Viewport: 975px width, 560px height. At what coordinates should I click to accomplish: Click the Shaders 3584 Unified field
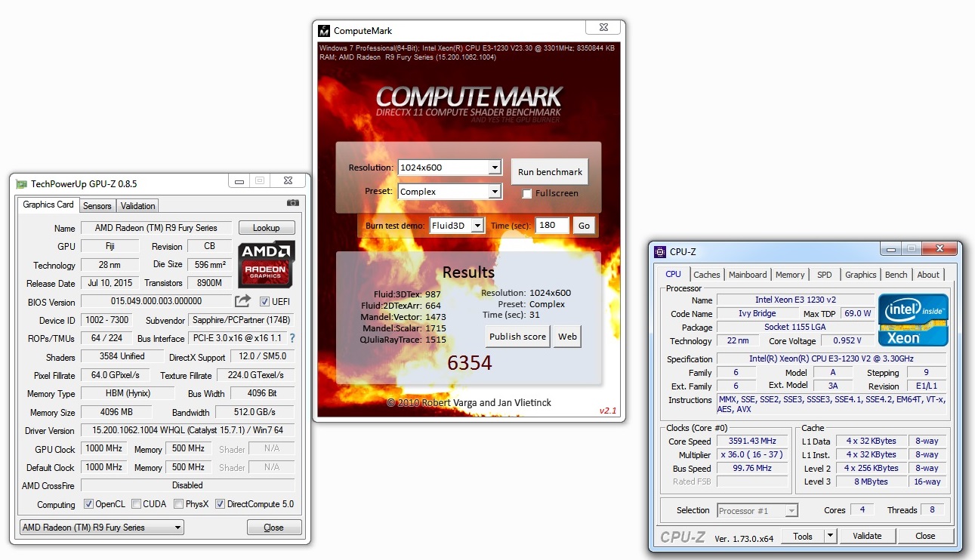click(x=122, y=356)
